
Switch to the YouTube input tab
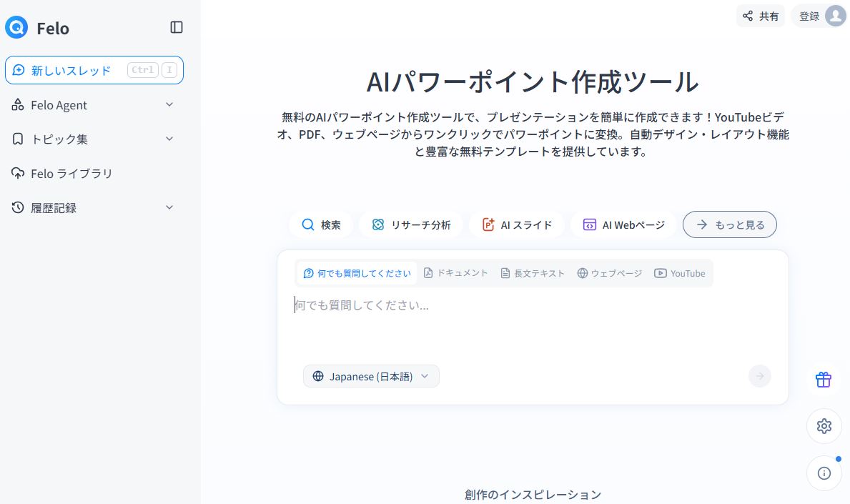tap(679, 273)
